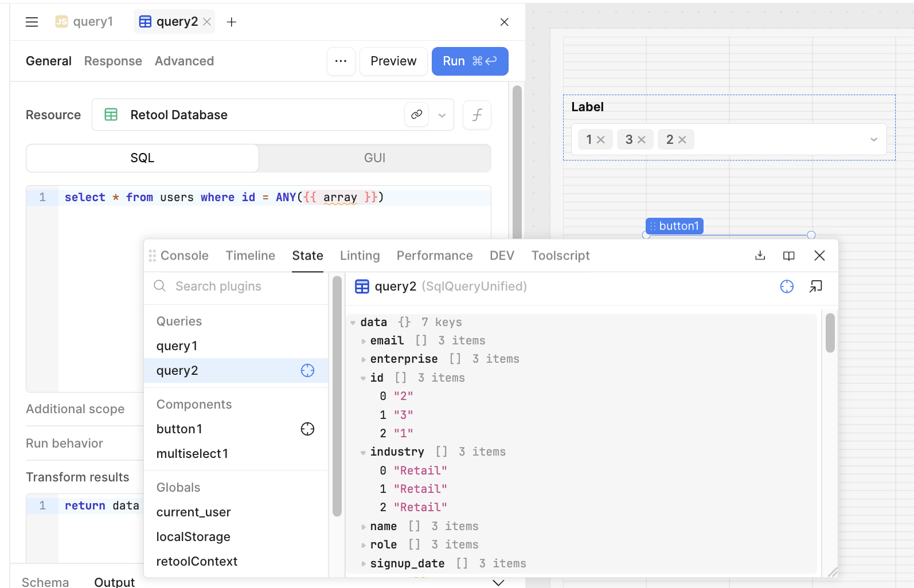Remove option 1 from the multiselect
This screenshot has height=588, width=914.
[x=601, y=140]
